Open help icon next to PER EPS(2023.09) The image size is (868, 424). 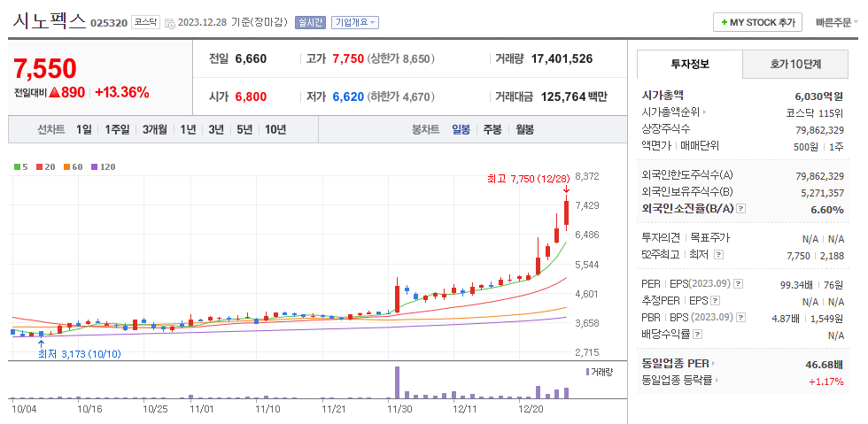[x=739, y=284]
